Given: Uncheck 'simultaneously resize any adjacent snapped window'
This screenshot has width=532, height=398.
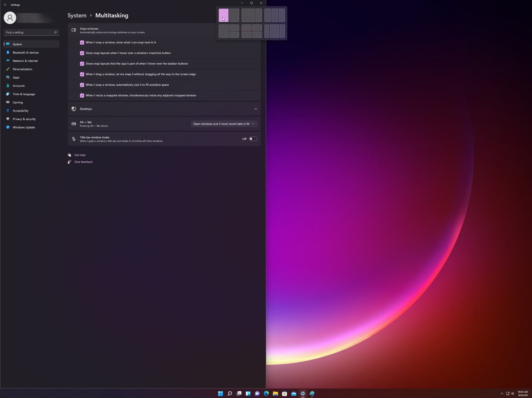Looking at the screenshot, I should tap(82, 96).
